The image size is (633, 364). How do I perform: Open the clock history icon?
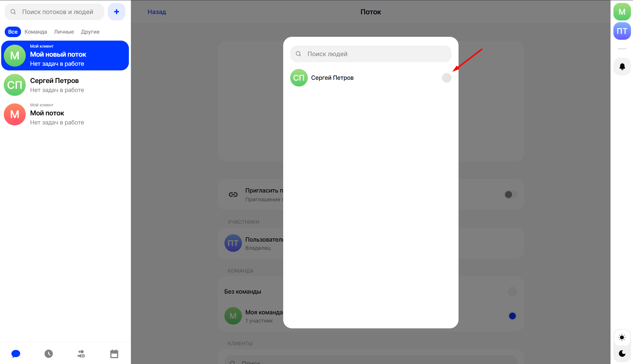click(x=49, y=354)
